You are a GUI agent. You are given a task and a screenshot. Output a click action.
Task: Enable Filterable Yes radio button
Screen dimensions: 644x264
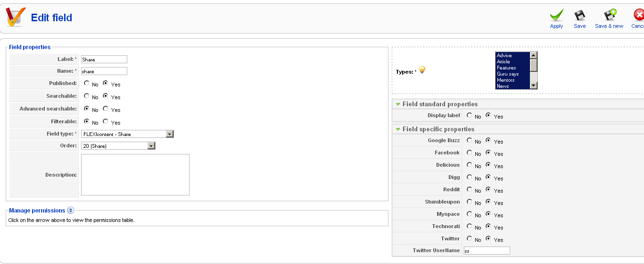pos(106,121)
